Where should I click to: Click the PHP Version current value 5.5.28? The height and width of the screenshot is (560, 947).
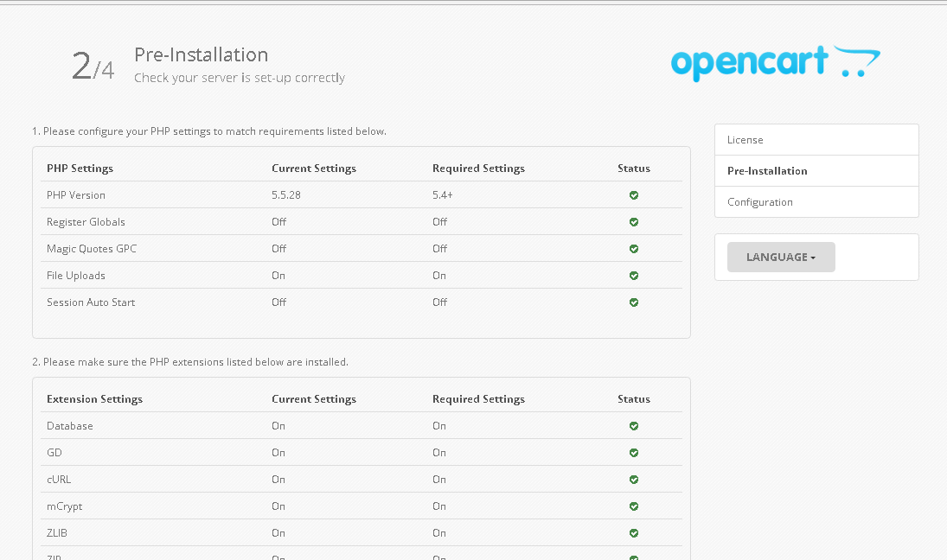click(285, 195)
